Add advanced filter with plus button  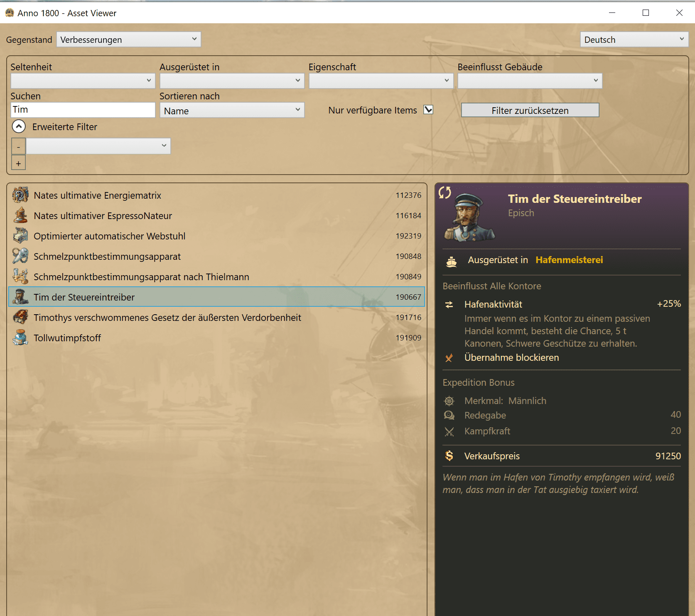click(19, 163)
